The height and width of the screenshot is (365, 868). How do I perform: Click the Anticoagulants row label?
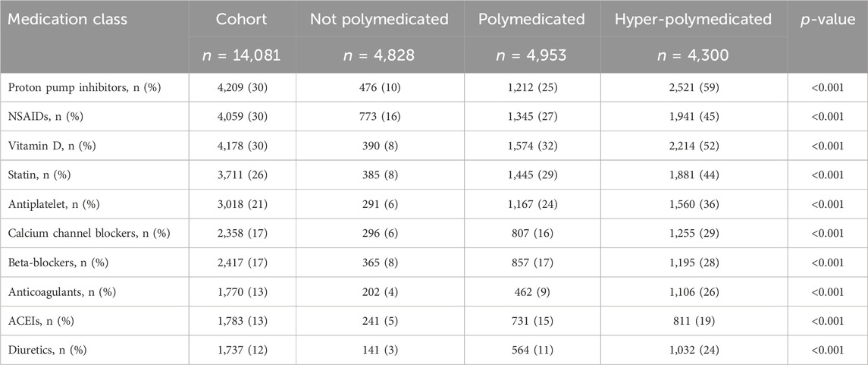[x=60, y=292]
